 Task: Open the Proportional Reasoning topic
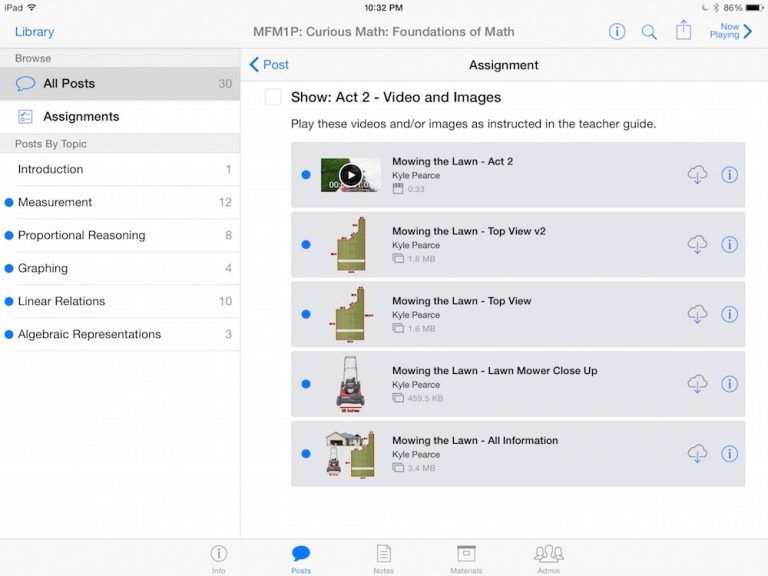pyautogui.click(x=81, y=236)
